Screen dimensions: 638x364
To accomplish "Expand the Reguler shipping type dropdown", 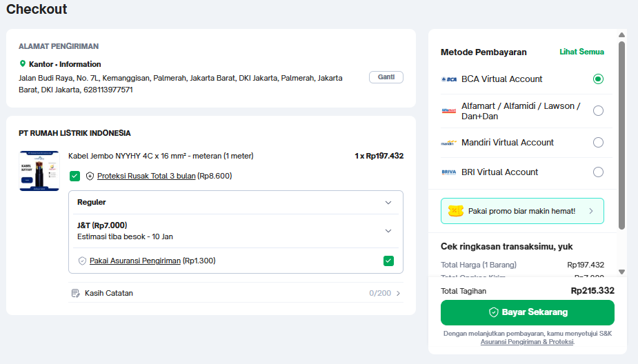I will pyautogui.click(x=388, y=203).
